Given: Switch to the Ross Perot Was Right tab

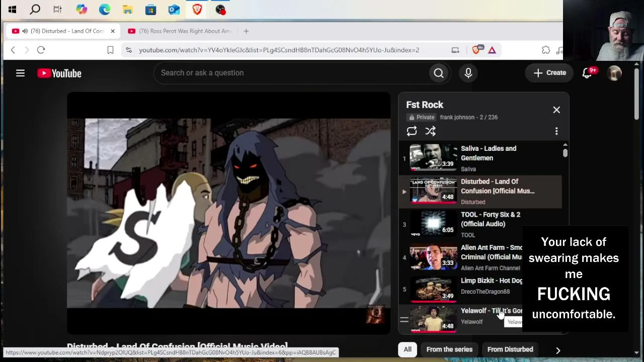Looking at the screenshot, I should coord(180,31).
